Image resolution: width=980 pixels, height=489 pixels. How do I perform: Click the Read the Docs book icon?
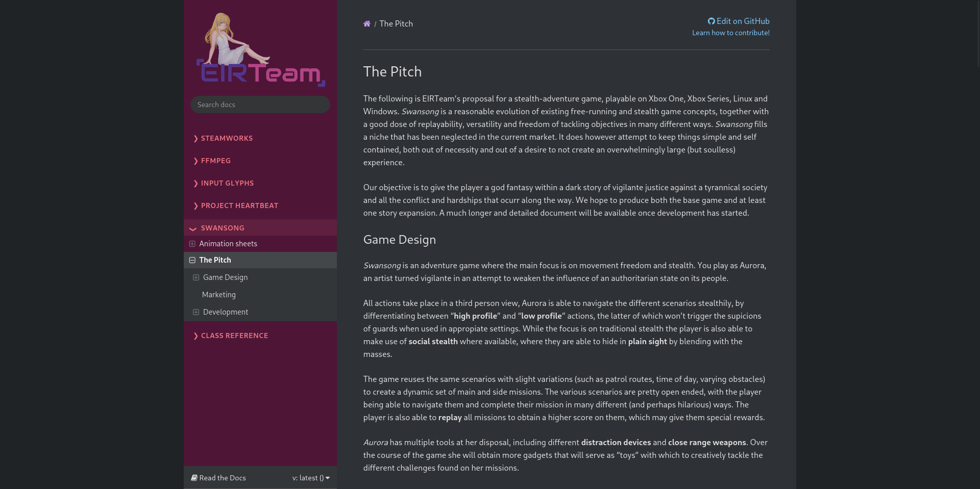[194, 478]
